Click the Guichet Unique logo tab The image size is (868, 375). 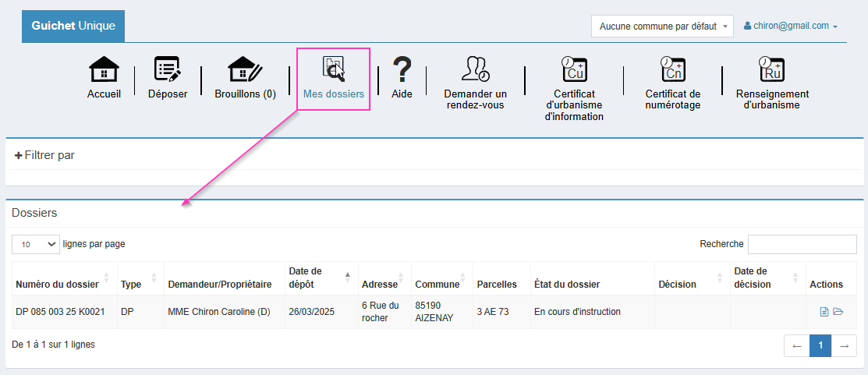tap(73, 26)
